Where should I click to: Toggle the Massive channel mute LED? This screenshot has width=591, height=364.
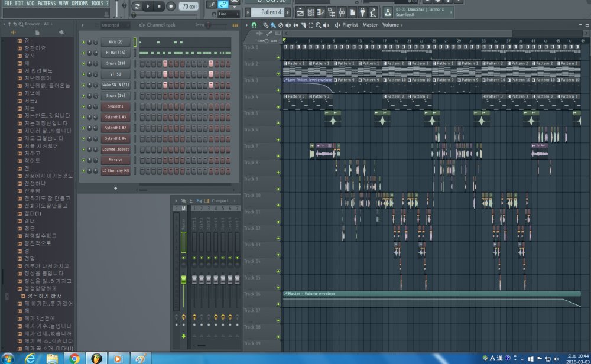pyautogui.click(x=83, y=160)
